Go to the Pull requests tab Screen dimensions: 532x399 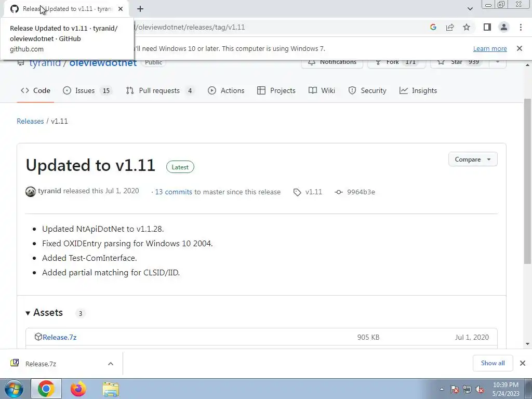click(x=160, y=90)
